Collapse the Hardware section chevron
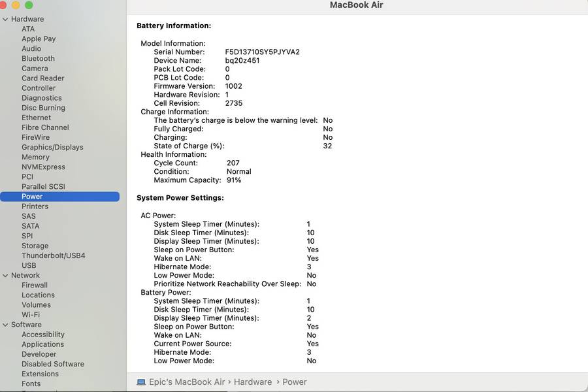 (x=5, y=20)
